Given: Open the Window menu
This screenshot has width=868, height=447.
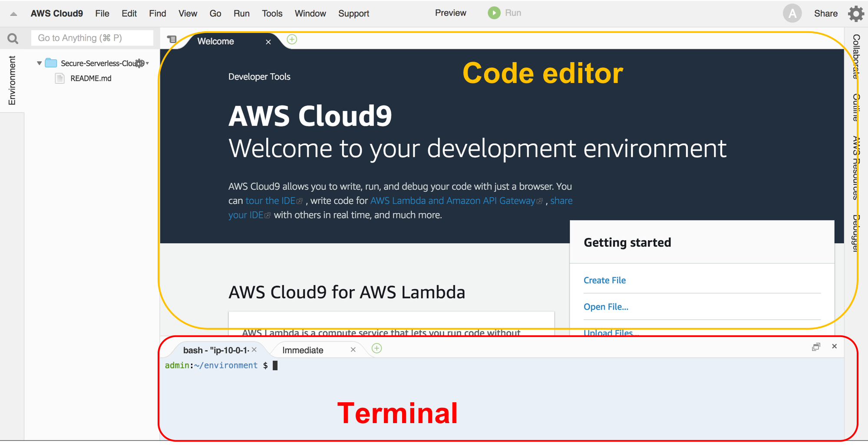Looking at the screenshot, I should (x=310, y=13).
